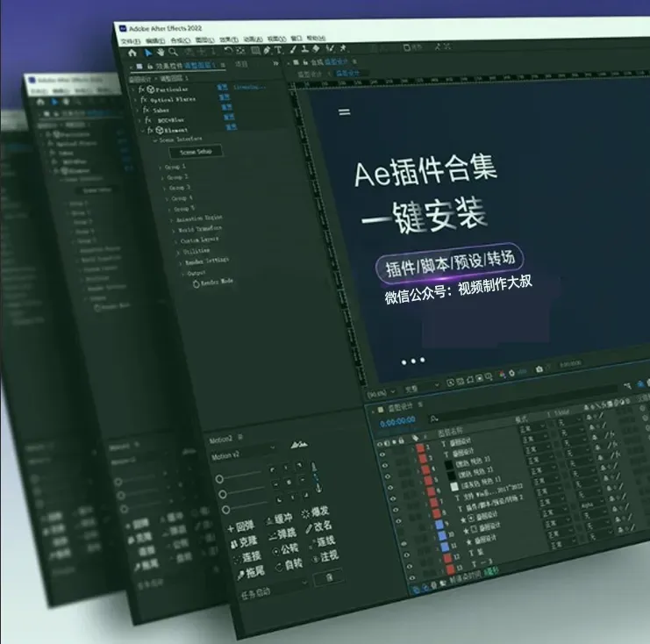
Task: Click the Home icon in the toolbar
Action: point(132,53)
